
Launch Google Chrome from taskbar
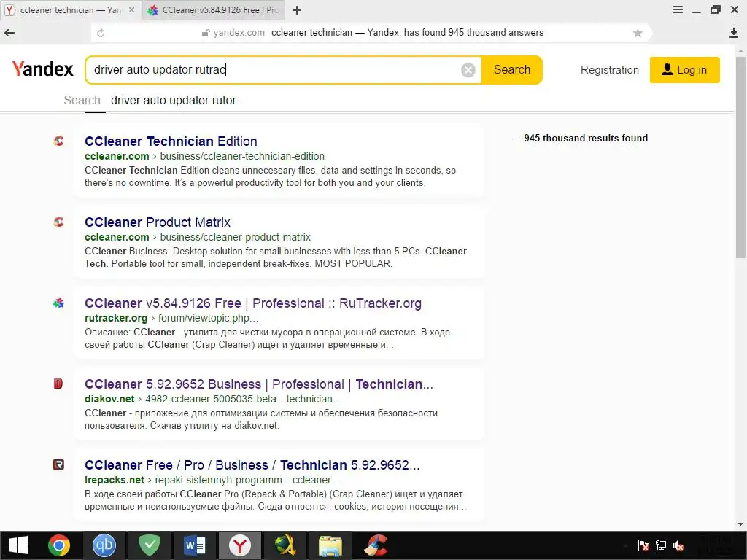click(x=58, y=545)
